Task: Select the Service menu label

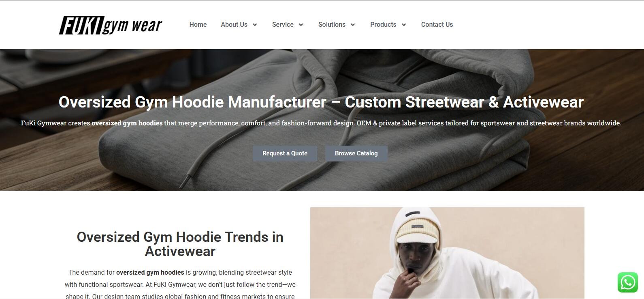Action: pyautogui.click(x=283, y=25)
